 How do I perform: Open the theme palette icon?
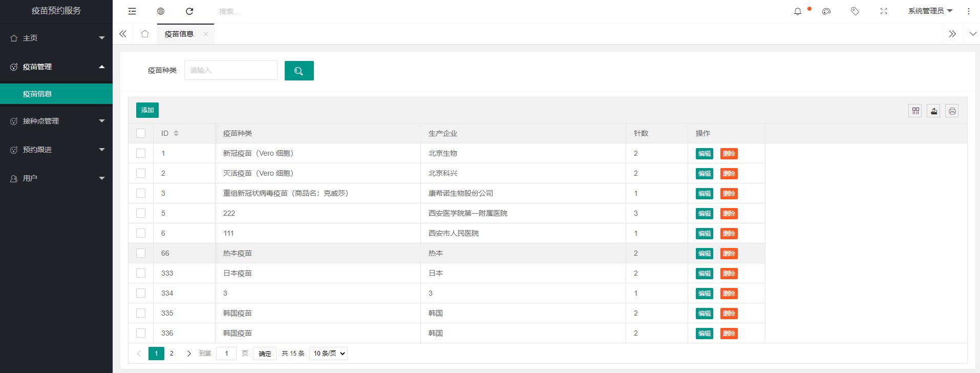(826, 11)
